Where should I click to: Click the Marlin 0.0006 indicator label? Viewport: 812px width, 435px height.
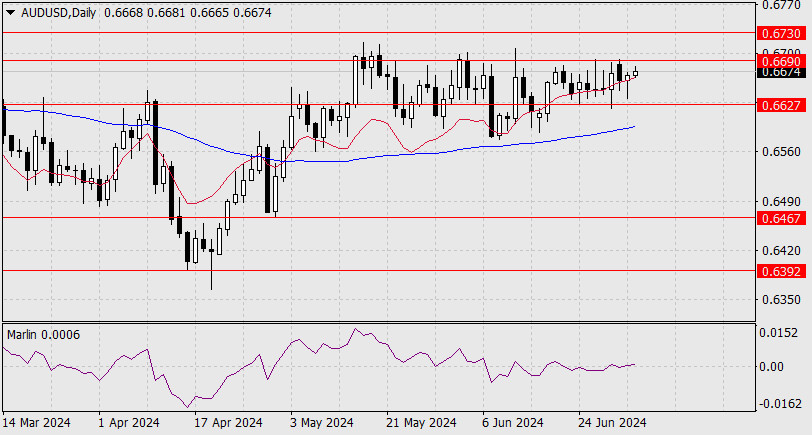[x=44, y=335]
